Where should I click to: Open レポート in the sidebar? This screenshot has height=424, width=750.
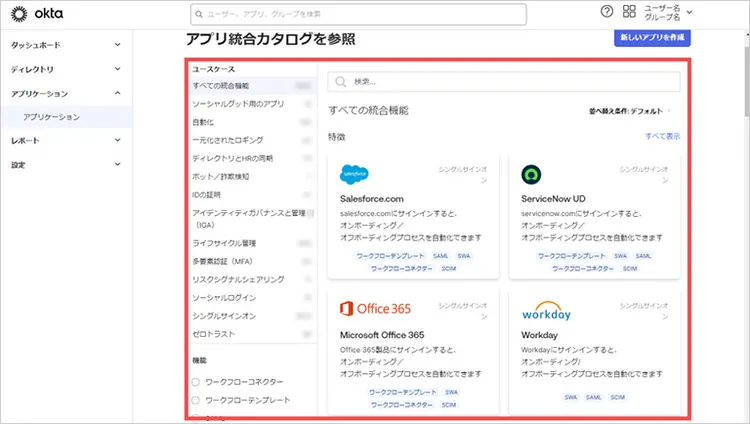(x=25, y=141)
